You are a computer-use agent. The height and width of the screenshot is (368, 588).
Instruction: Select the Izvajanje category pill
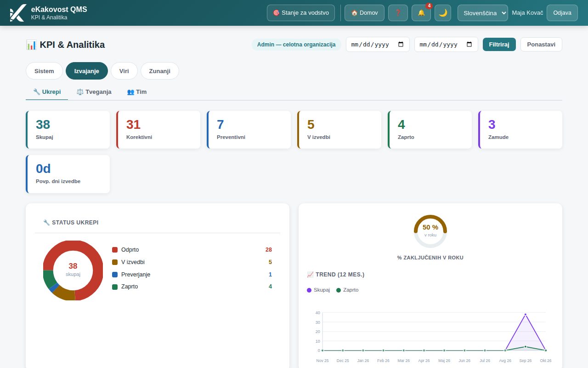pyautogui.click(x=87, y=71)
